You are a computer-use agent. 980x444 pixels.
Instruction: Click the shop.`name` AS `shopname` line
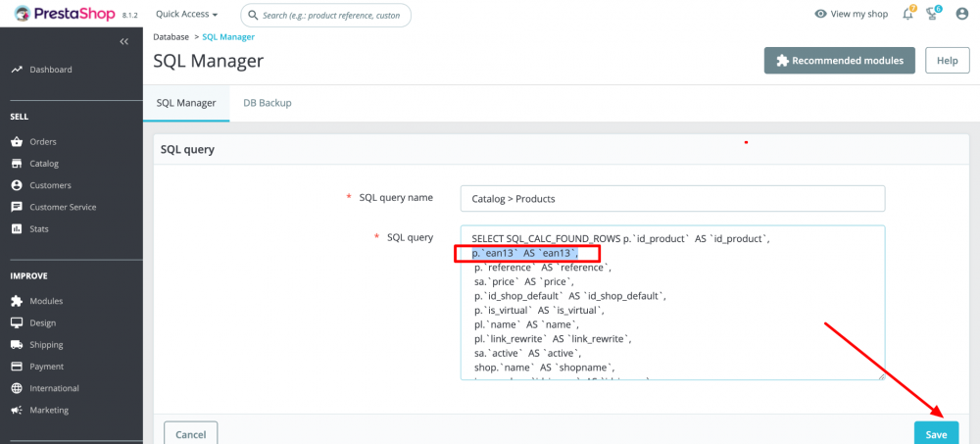pyautogui.click(x=544, y=368)
